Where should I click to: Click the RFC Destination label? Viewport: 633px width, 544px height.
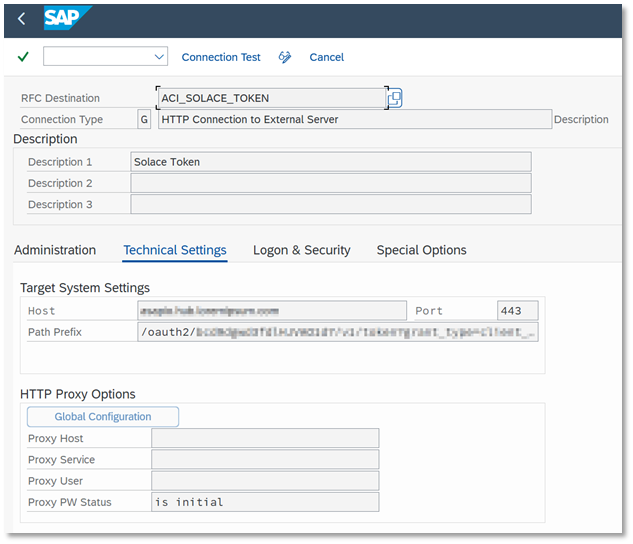[x=60, y=98]
